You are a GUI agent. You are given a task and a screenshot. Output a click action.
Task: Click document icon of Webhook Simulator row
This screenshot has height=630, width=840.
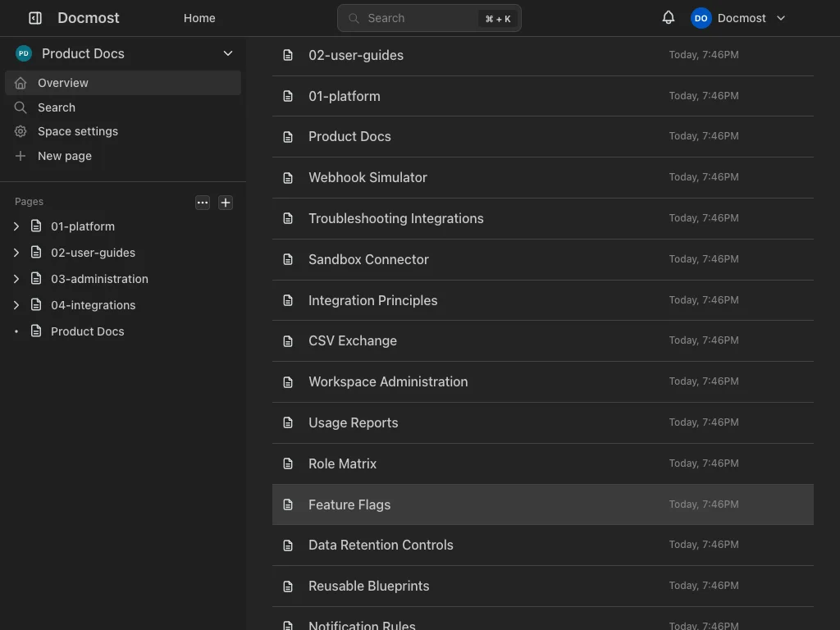[288, 178]
